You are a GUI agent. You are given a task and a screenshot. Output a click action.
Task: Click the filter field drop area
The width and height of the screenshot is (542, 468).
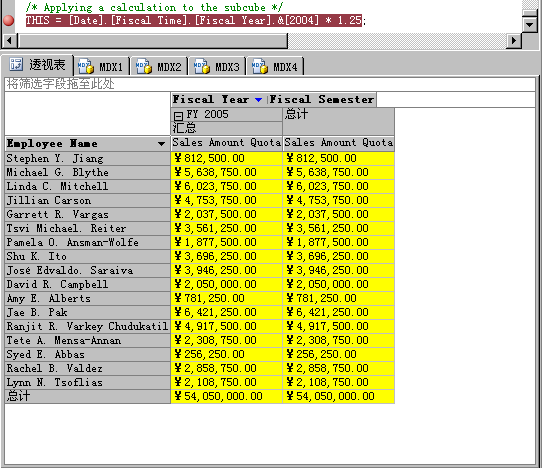coord(270,84)
